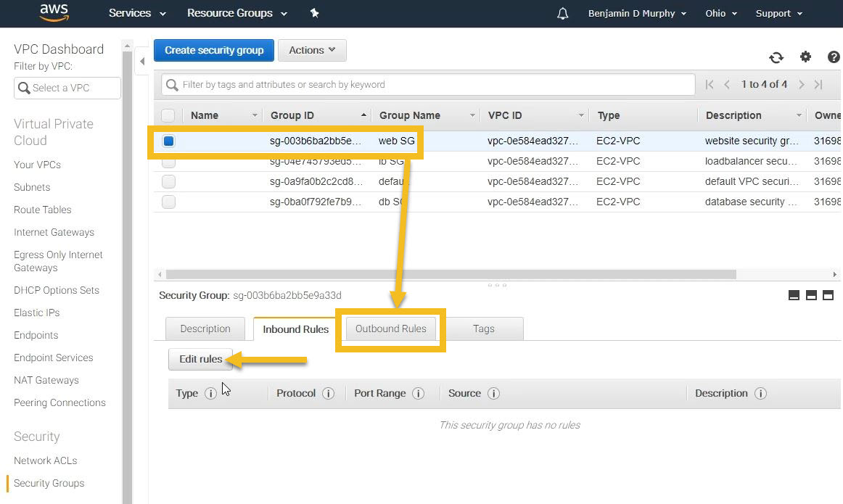The height and width of the screenshot is (504, 843).
Task: Check the default security group row checkbox
Action: (x=168, y=181)
